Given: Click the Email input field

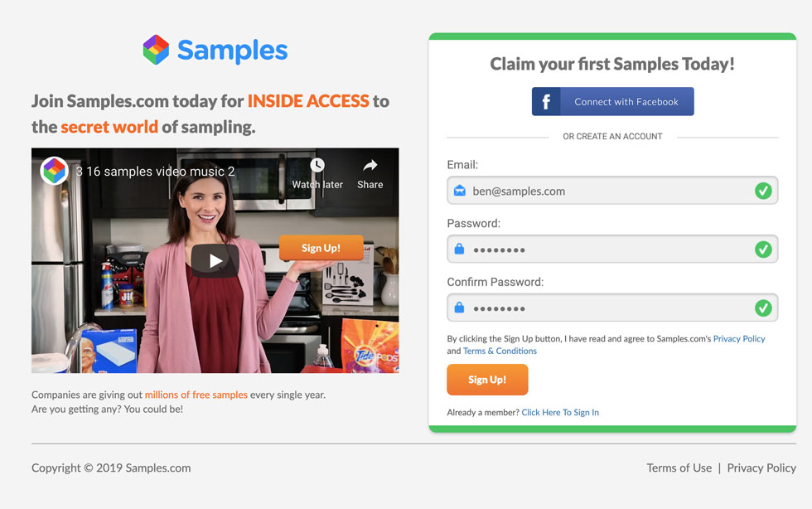Looking at the screenshot, I should 612,191.
